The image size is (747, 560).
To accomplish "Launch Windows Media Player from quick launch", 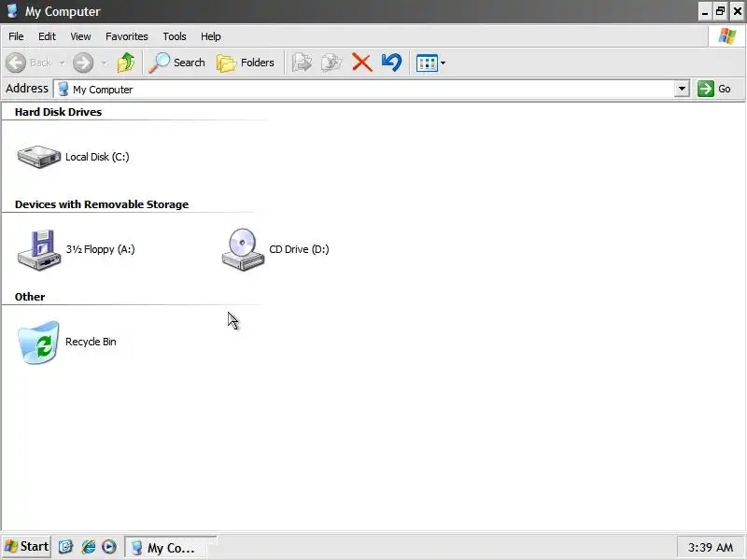I will click(x=109, y=547).
